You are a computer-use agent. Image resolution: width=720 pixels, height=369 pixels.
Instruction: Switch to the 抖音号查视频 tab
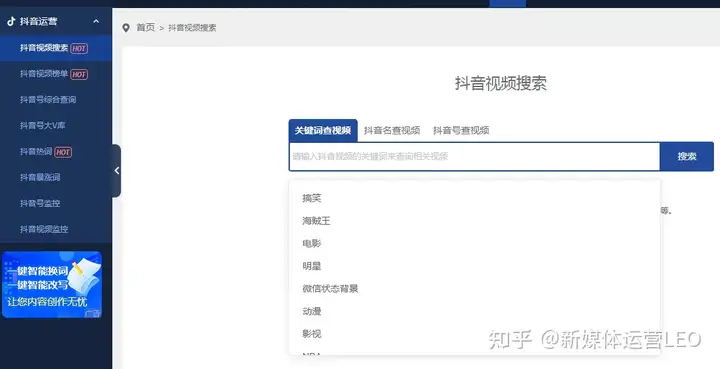click(461, 130)
